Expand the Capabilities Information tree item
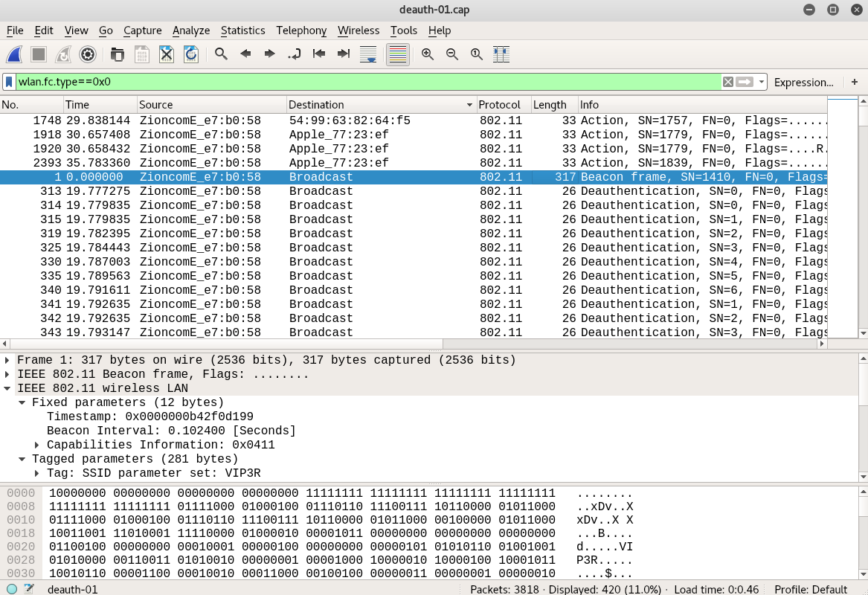This screenshot has height=595, width=868. tap(37, 445)
